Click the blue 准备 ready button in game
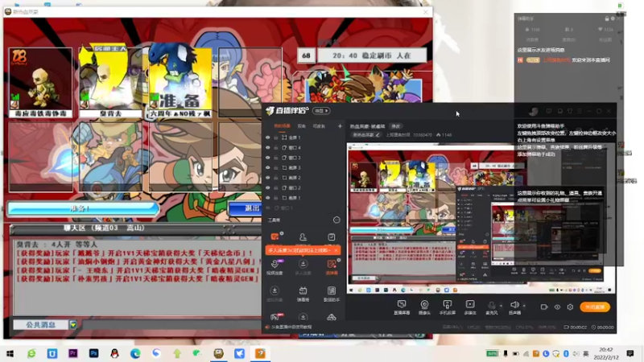644x362 pixels. point(84,208)
